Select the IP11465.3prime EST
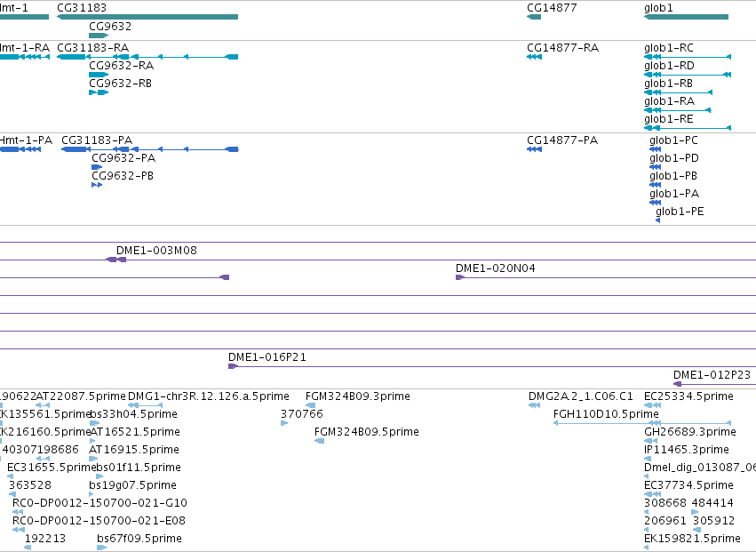Screen dimensions: 756x552 pos(648,459)
